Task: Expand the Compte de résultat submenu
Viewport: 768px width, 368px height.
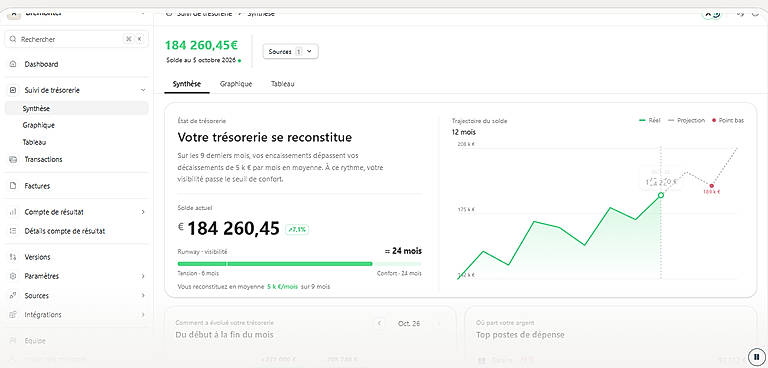Action: (143, 212)
